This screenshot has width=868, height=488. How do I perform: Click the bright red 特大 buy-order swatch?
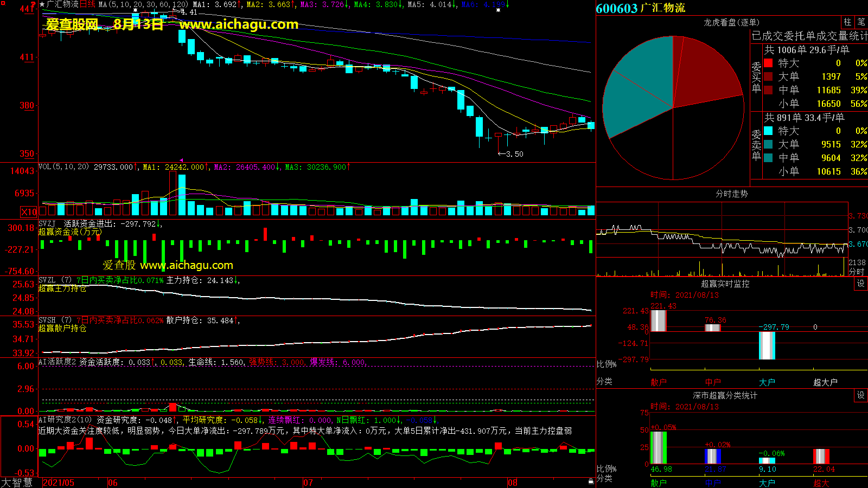click(768, 63)
